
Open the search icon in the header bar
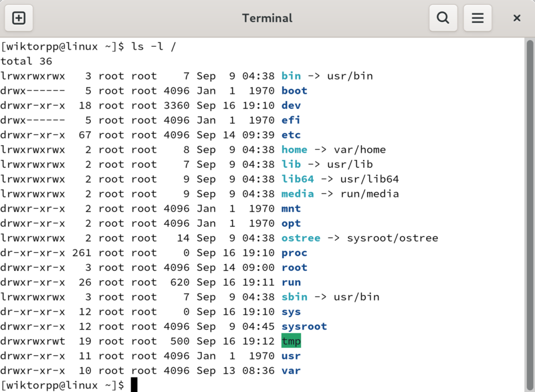click(443, 18)
